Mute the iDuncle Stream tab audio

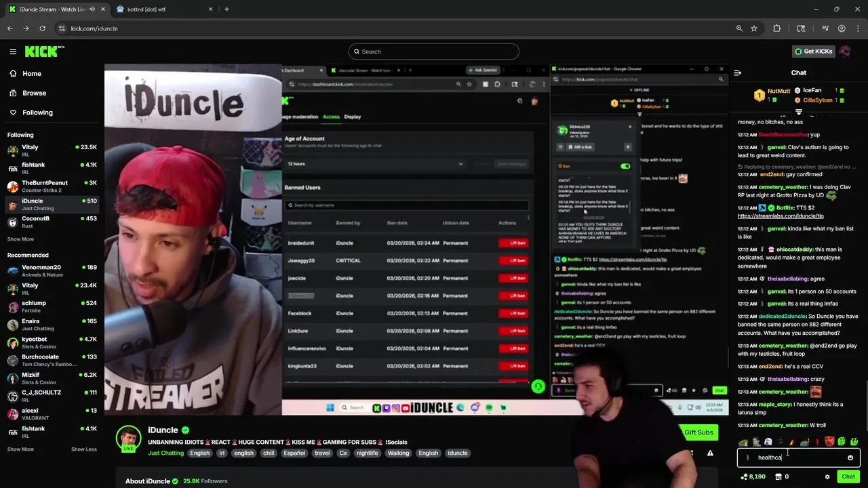(x=92, y=9)
